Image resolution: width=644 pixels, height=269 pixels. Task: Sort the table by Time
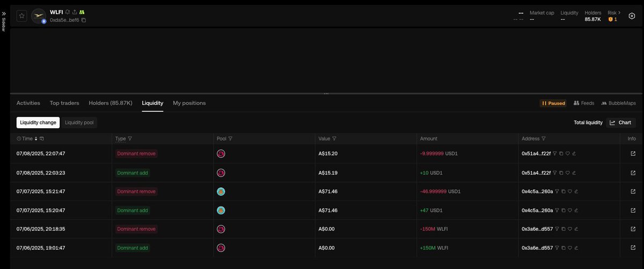pos(36,139)
